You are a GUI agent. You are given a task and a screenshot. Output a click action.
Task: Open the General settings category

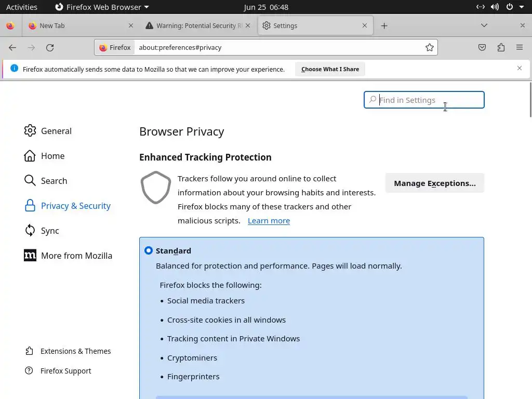(x=56, y=131)
